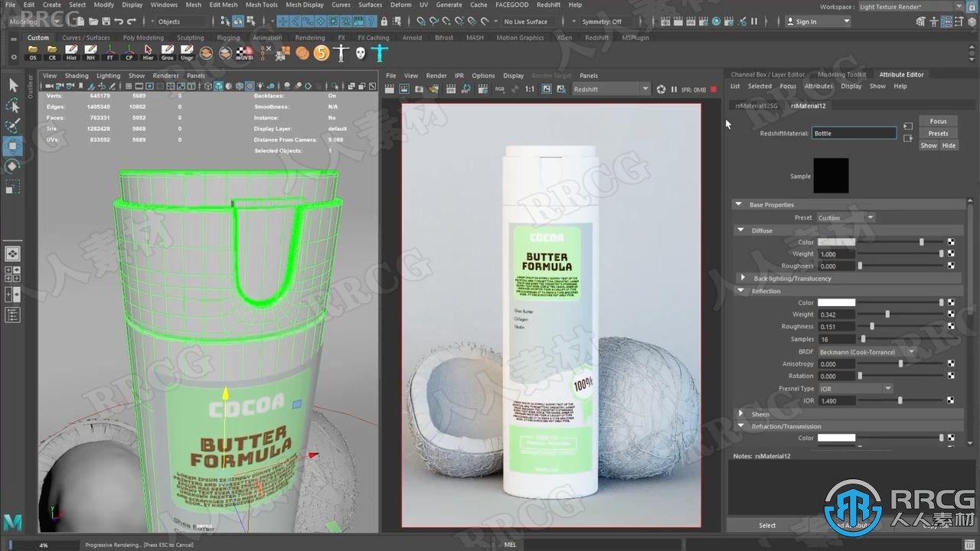Click the Ungr ungroup shelf icon
Screen dimensions: 980x551
[x=187, y=53]
